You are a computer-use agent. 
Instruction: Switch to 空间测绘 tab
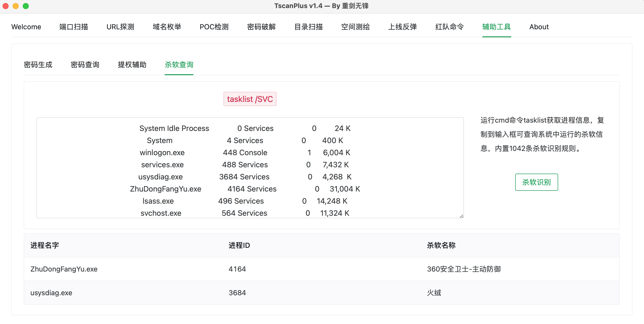coord(355,27)
